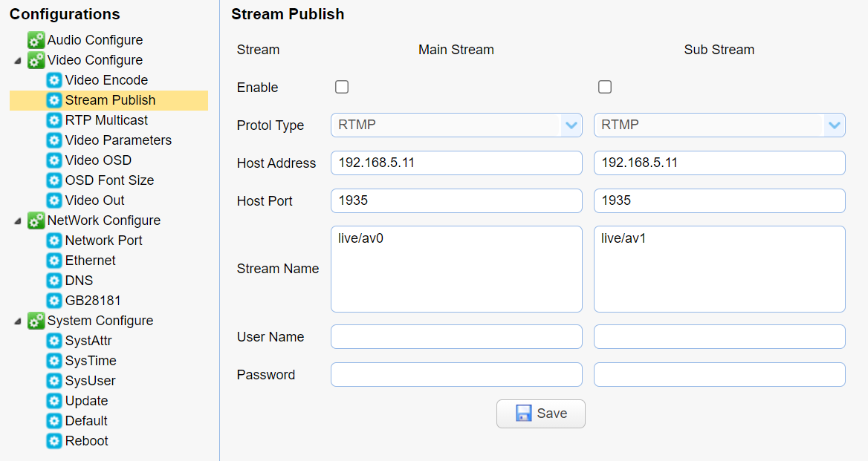
Task: Click the RTP Multicast blue gear icon
Action: pos(54,120)
